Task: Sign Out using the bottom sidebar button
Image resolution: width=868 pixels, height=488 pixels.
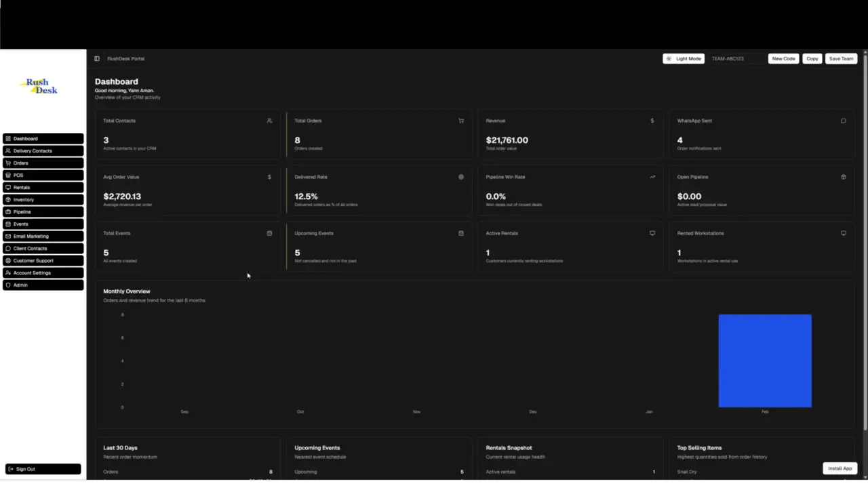Action: pos(43,468)
